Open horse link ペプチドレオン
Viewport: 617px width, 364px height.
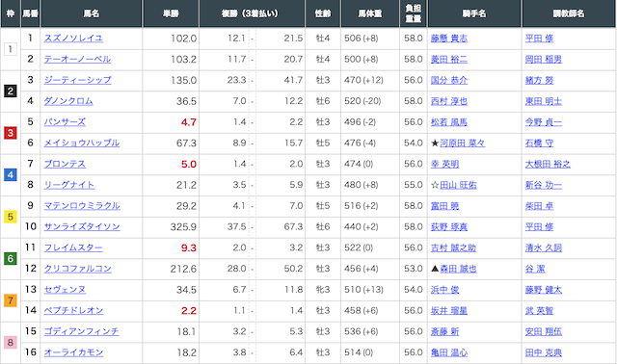click(73, 310)
